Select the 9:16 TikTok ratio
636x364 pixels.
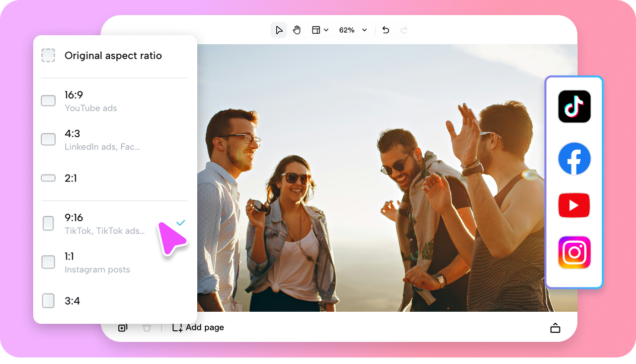(x=115, y=224)
